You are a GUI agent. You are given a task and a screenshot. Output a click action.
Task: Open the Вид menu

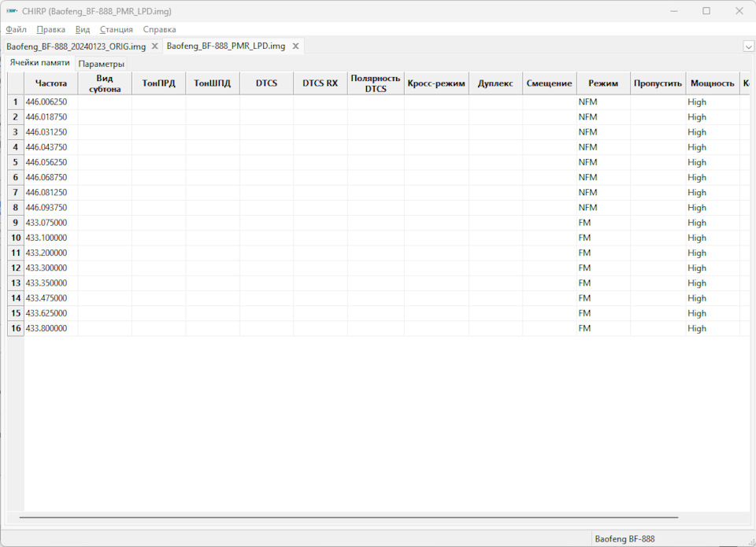pos(83,29)
